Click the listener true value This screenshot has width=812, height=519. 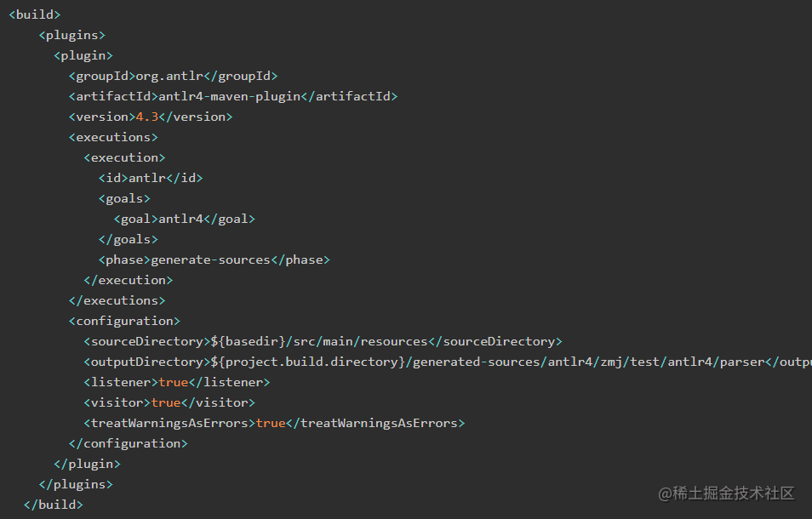173,382
